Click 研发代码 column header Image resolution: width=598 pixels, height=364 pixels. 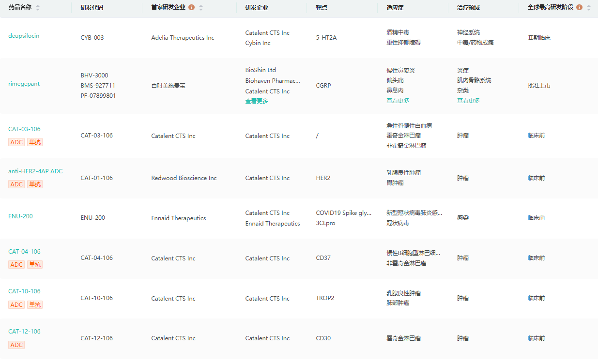tap(92, 8)
